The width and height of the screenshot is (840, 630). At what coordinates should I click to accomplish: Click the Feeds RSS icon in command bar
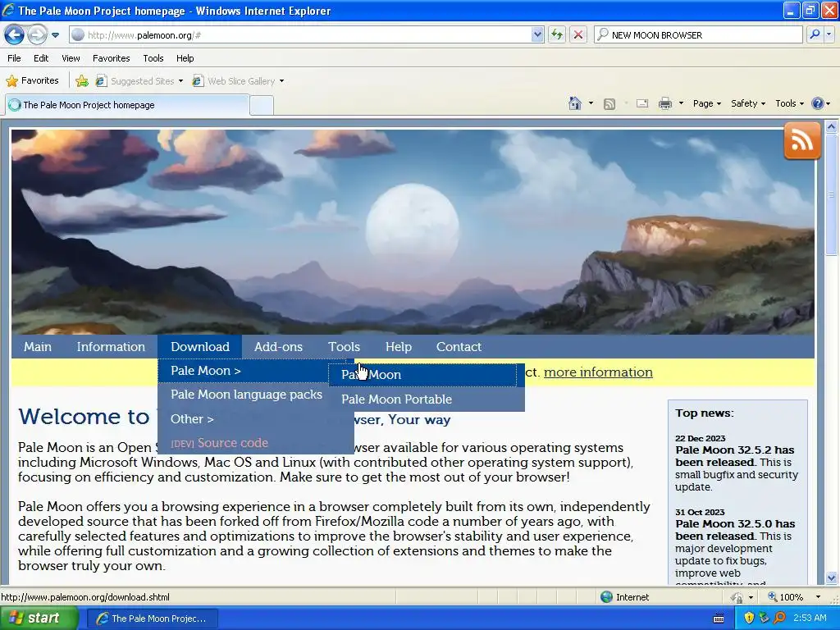pyautogui.click(x=609, y=103)
